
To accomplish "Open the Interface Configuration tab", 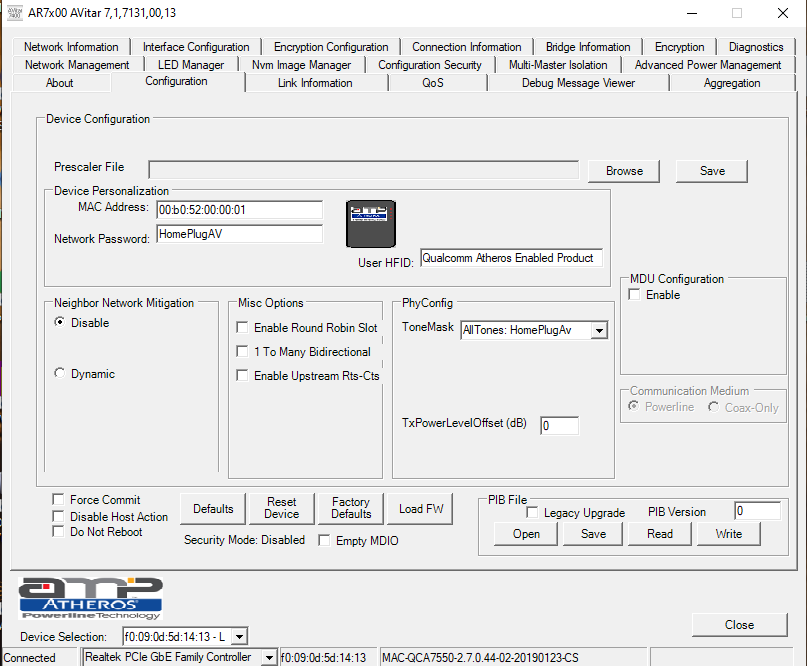I will 196,47.
